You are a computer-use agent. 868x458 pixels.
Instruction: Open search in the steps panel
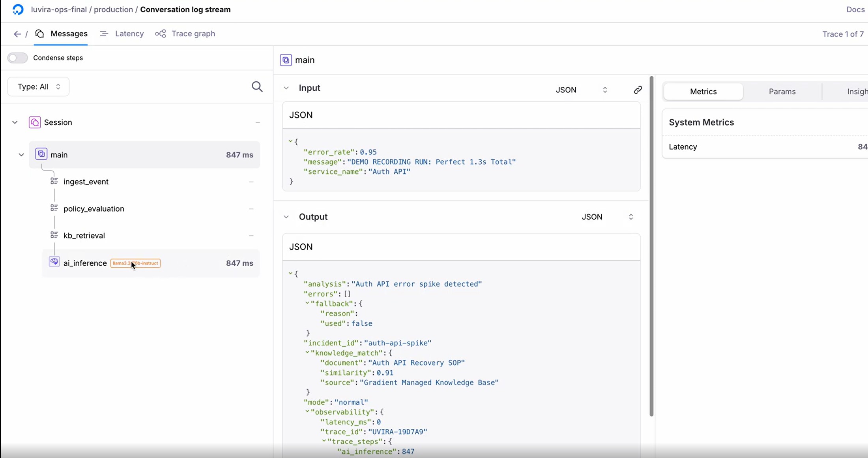[x=257, y=87]
